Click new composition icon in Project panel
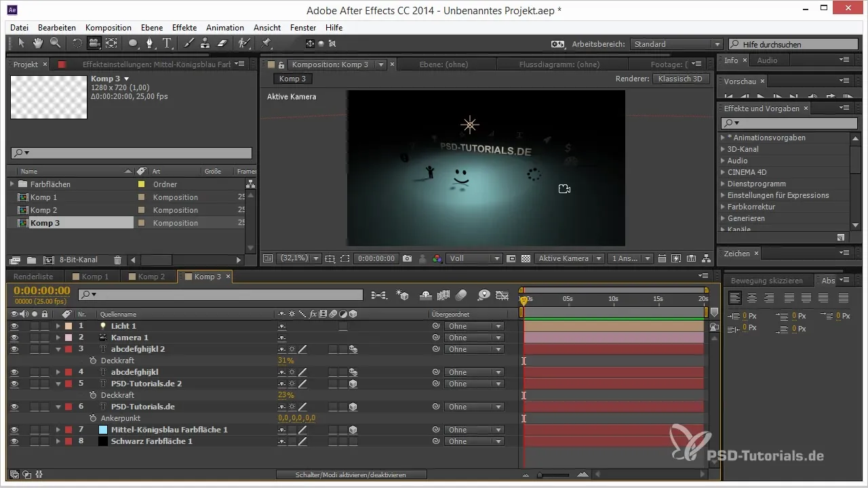The image size is (868, 488). 48,260
